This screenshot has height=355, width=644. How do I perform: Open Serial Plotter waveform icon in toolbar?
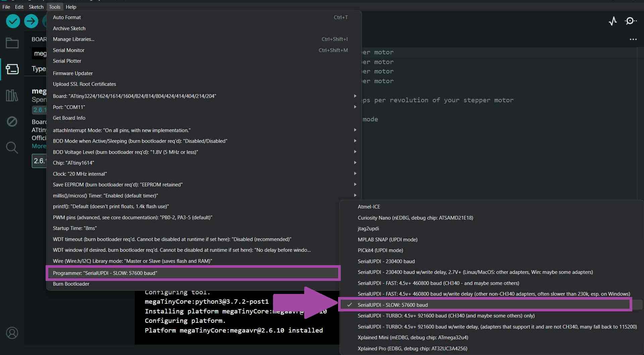612,21
